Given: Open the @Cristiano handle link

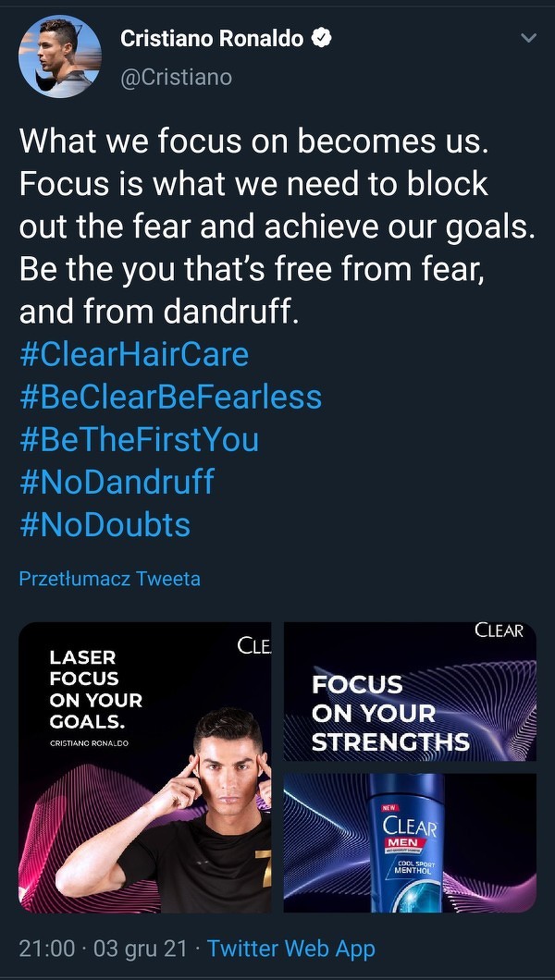Looking at the screenshot, I should (x=176, y=77).
